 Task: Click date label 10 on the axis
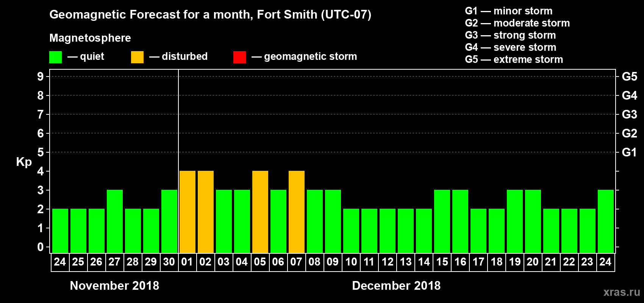[351, 262]
